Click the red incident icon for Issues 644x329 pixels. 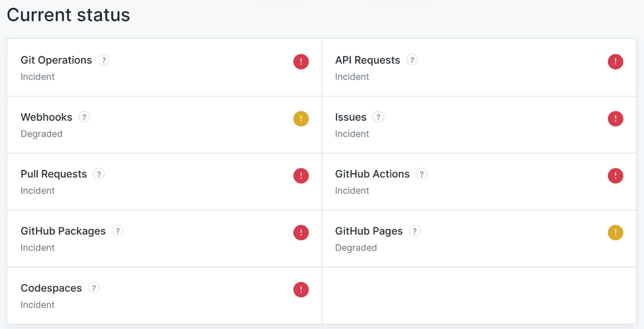pos(615,119)
